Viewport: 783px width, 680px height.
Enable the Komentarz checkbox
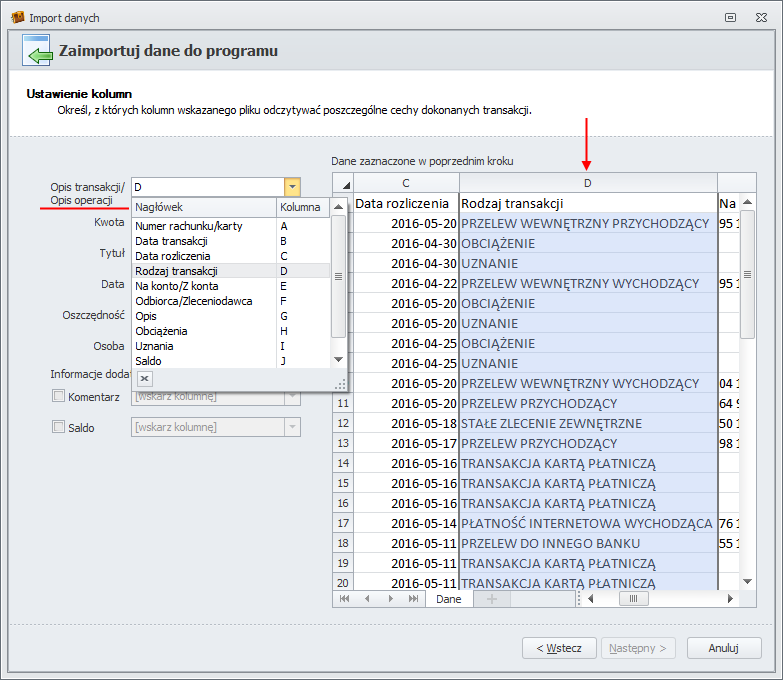tap(58, 397)
